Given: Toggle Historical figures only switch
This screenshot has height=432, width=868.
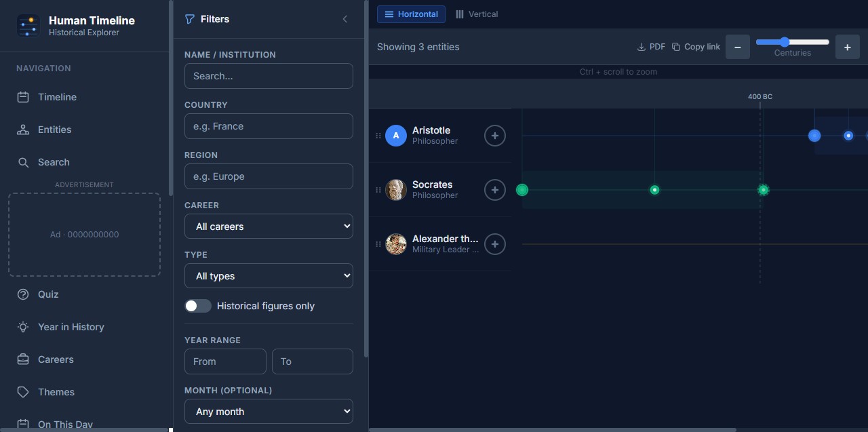Looking at the screenshot, I should pyautogui.click(x=198, y=306).
